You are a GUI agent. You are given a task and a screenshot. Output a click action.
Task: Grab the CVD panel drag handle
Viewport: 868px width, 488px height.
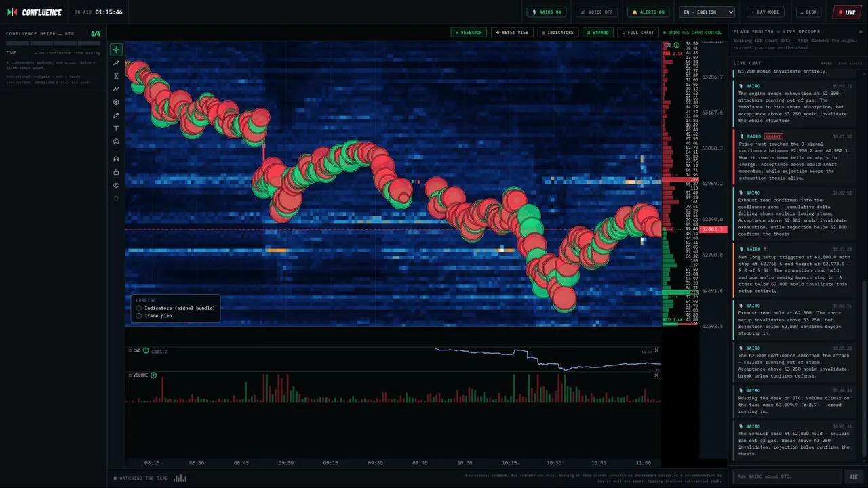click(130, 350)
